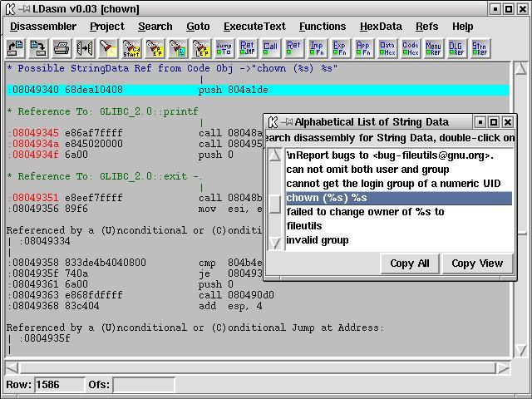Viewport: 532px width, 399px height.
Task: Maximize the Alphabetical List of String Data window
Action: coord(494,122)
